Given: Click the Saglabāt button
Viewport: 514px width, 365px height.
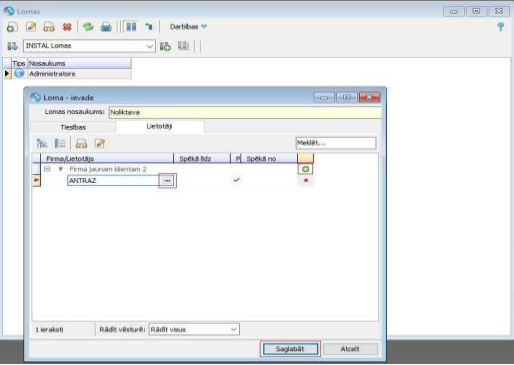Looking at the screenshot, I should pyautogui.click(x=290, y=349).
